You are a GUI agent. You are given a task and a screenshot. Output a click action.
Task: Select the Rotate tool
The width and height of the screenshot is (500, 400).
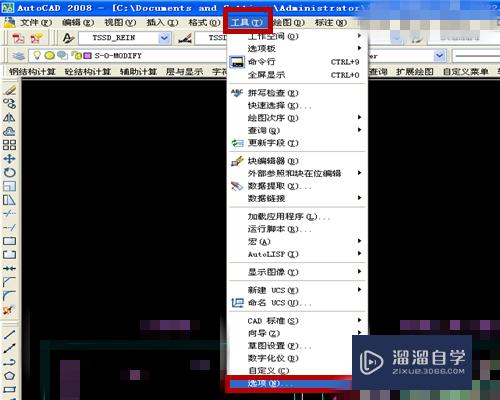(9, 172)
